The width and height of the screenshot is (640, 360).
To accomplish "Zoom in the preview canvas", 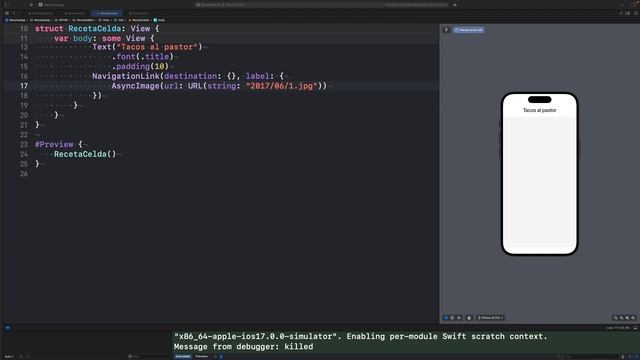I will pos(627,318).
